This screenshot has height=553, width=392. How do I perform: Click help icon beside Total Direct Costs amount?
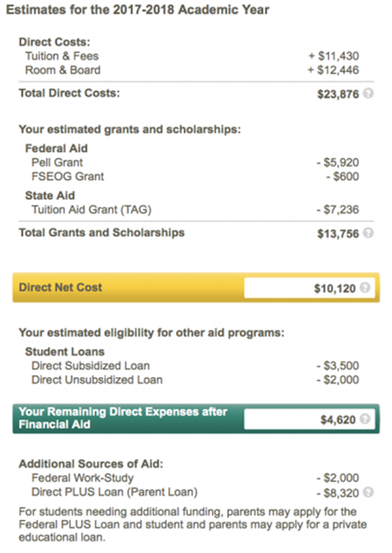(x=368, y=95)
